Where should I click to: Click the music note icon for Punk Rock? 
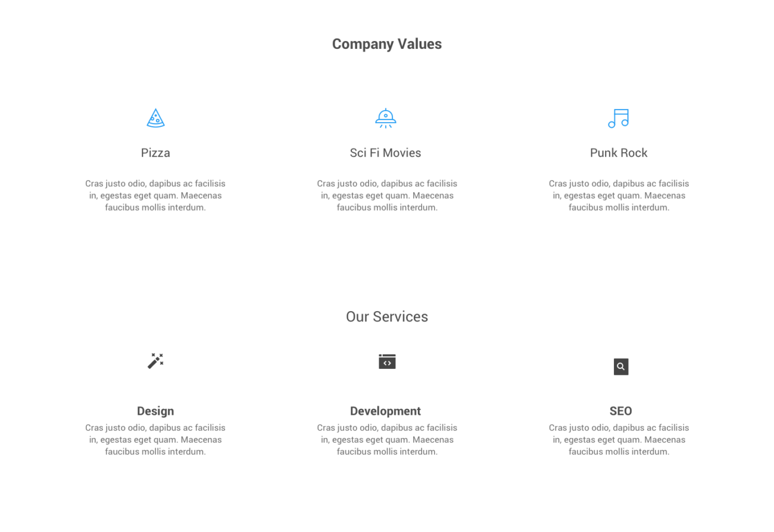tap(619, 118)
